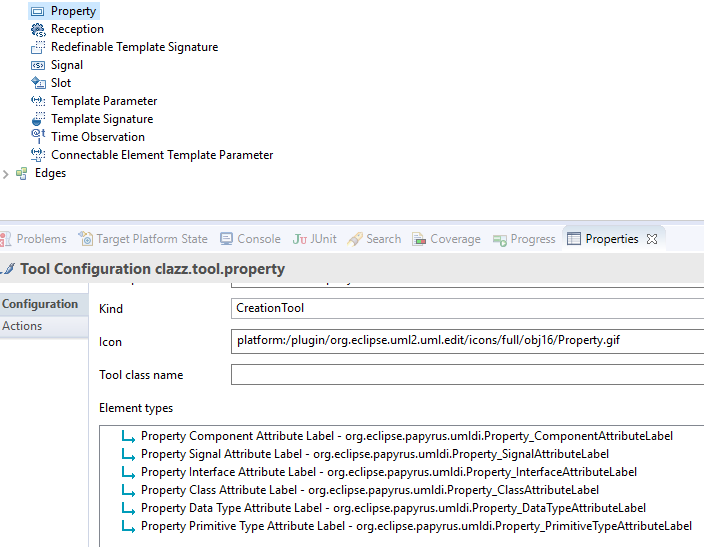Image resolution: width=704 pixels, height=547 pixels.
Task: Select the Edges tree item label
Action: pos(50,173)
